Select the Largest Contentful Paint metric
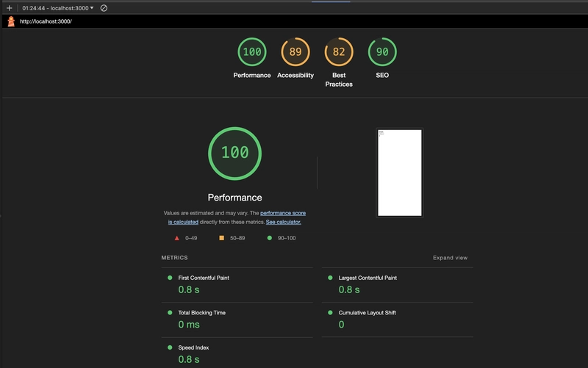 pos(398,285)
